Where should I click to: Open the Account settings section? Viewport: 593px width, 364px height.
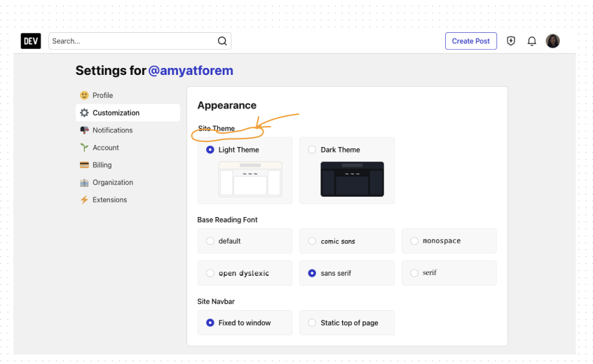[128, 147]
